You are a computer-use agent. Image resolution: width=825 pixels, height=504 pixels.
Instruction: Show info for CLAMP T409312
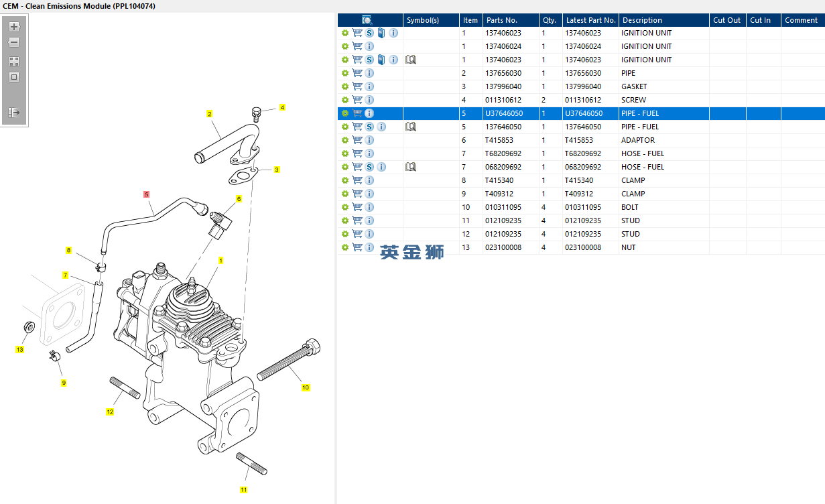click(x=369, y=194)
